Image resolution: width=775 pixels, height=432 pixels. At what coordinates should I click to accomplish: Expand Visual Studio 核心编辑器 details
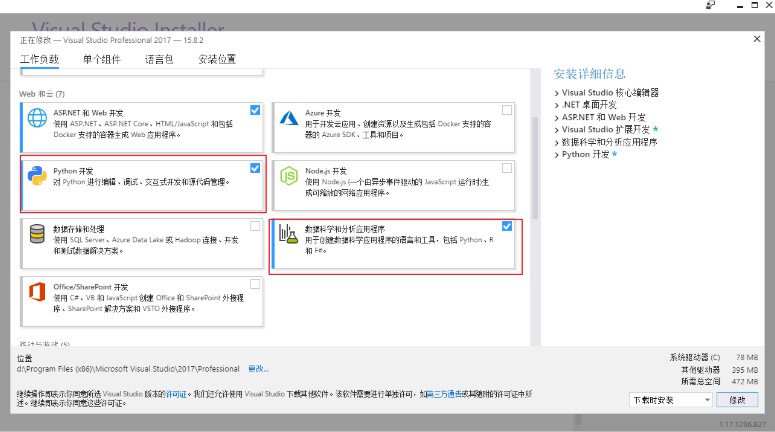pos(557,93)
